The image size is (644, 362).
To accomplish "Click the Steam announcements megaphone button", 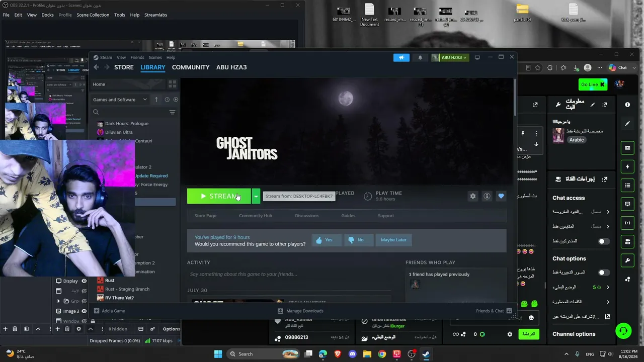I will point(401,57).
